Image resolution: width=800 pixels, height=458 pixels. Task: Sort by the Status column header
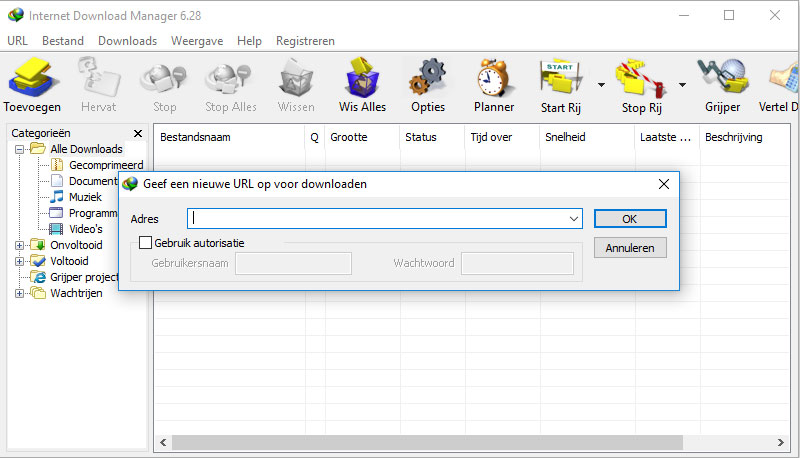tap(432, 137)
